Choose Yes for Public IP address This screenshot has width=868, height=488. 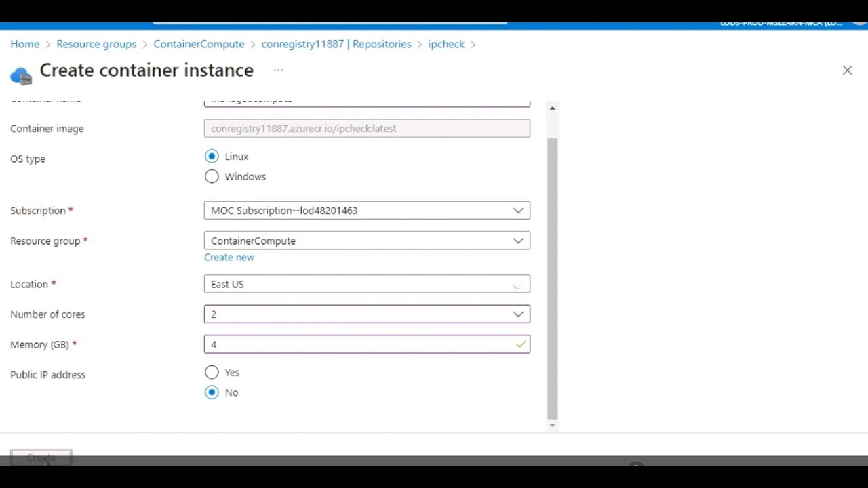pos(212,372)
